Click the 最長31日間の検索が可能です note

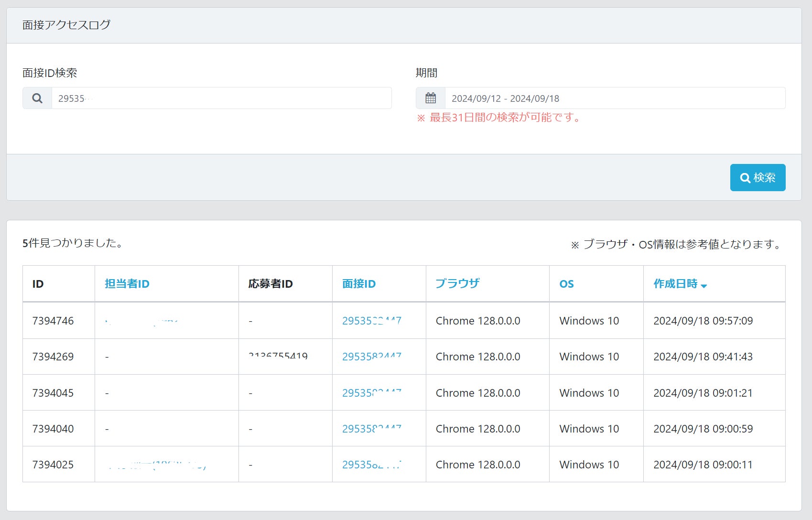click(499, 118)
